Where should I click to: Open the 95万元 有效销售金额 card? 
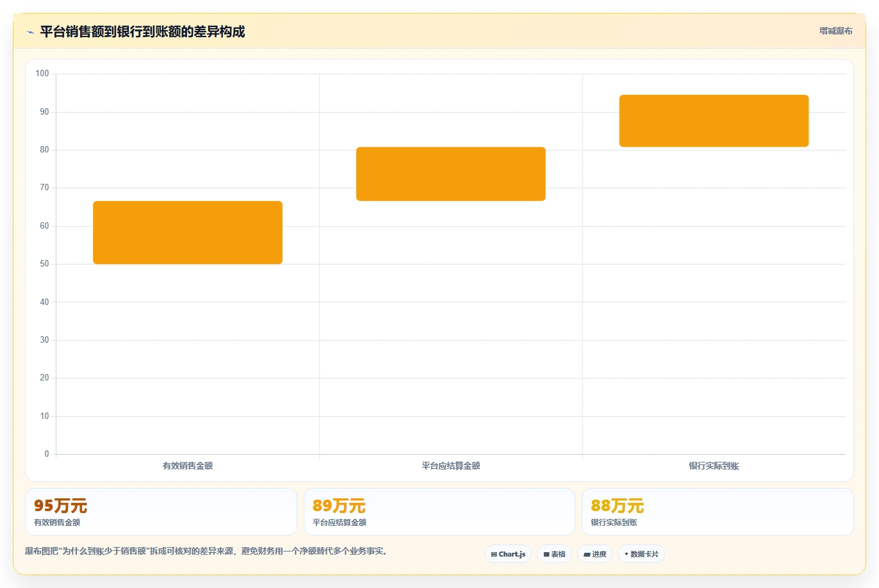[x=161, y=512]
